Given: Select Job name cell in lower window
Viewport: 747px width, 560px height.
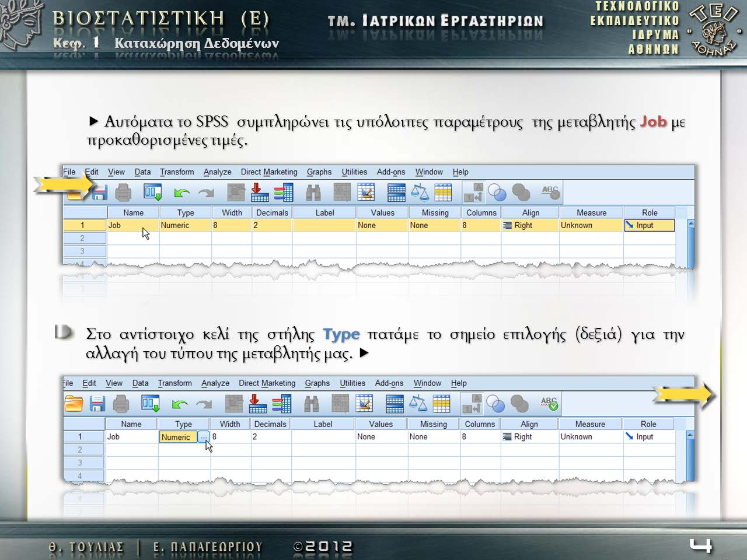Looking at the screenshot, I should (x=131, y=437).
